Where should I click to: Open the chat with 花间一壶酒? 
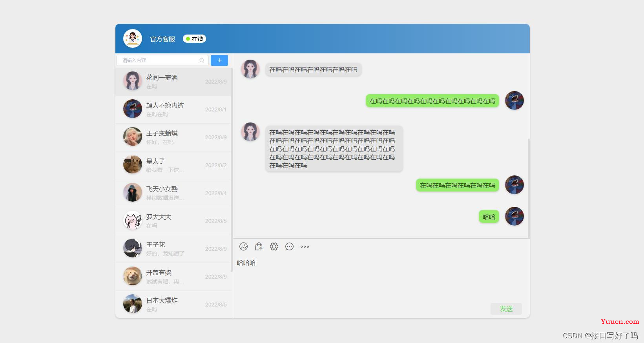(x=173, y=82)
